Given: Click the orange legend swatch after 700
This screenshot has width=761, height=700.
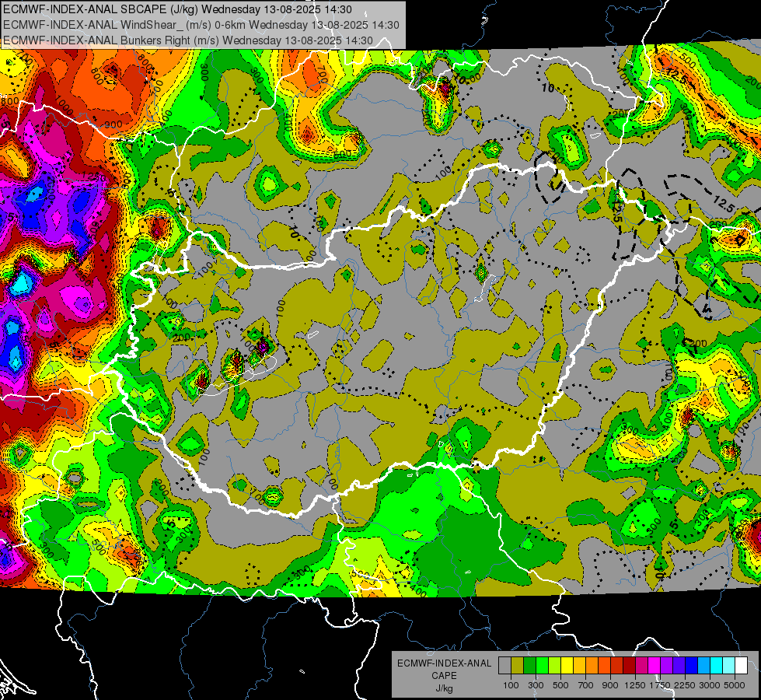Looking at the screenshot, I should (592, 666).
